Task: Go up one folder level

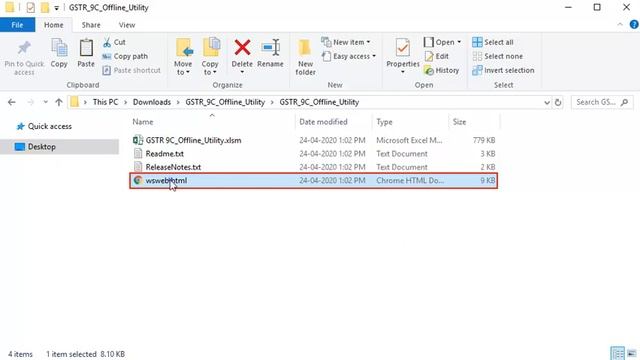Action: [59, 102]
